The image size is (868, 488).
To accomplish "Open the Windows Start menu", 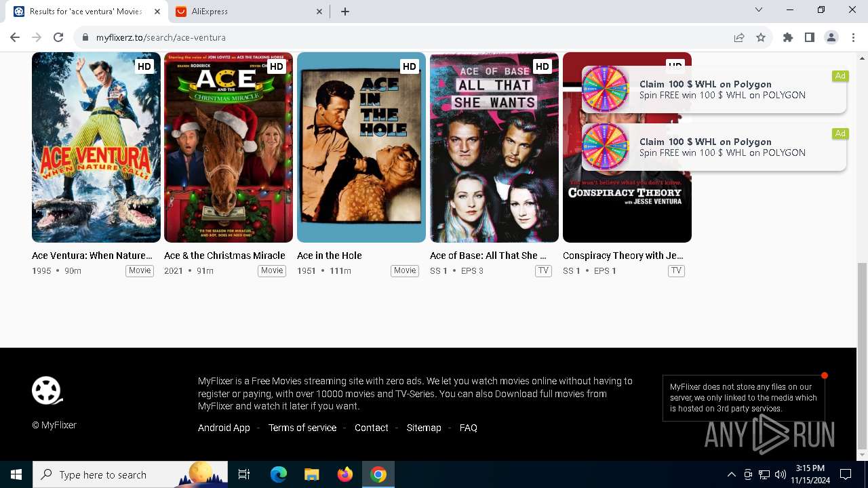I will (x=16, y=474).
